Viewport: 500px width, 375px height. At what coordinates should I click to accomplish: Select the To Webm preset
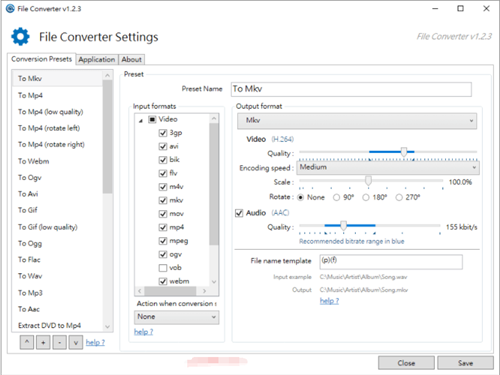pyautogui.click(x=57, y=161)
